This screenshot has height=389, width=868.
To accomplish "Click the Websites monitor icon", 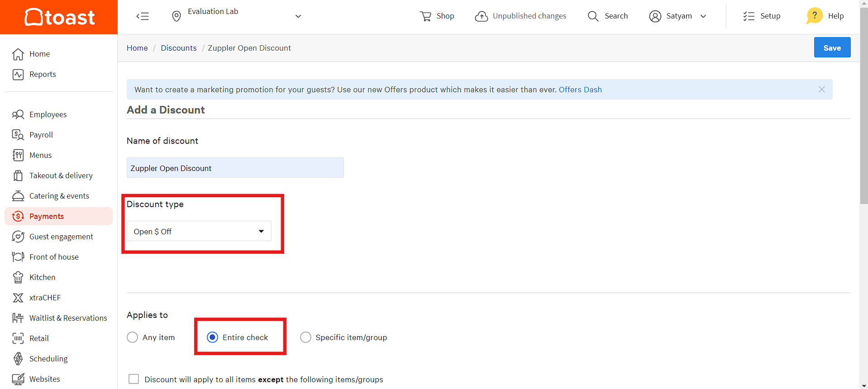I will click(x=18, y=379).
